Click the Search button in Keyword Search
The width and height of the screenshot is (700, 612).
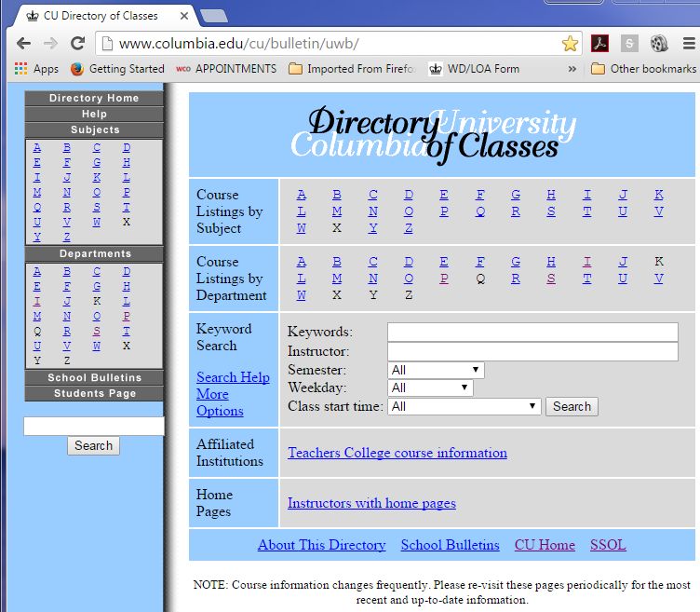coord(572,406)
